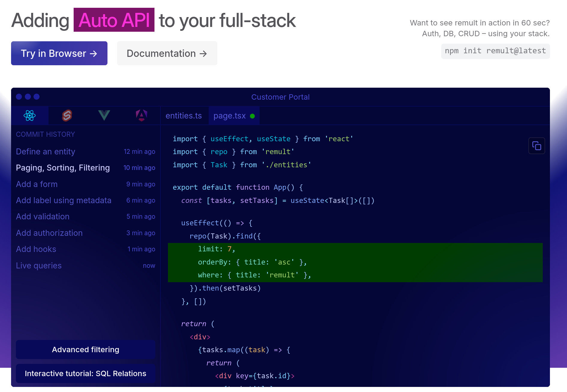This screenshot has height=392, width=567.
Task: Select the 'Add validation' commit
Action: pos(86,217)
